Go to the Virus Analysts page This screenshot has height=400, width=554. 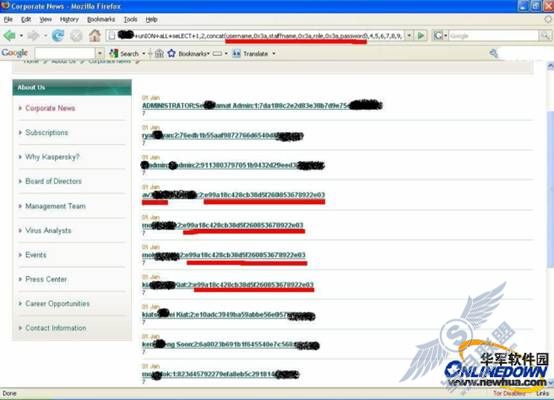tap(48, 230)
